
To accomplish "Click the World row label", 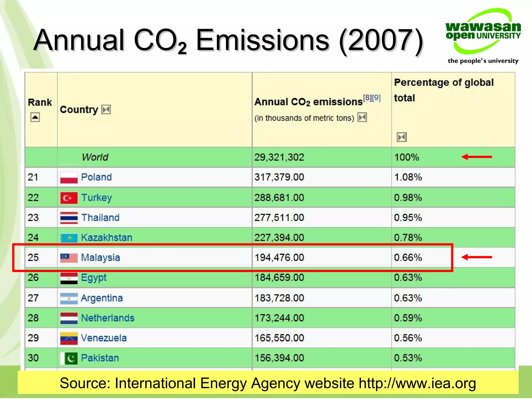I will click(x=95, y=157).
